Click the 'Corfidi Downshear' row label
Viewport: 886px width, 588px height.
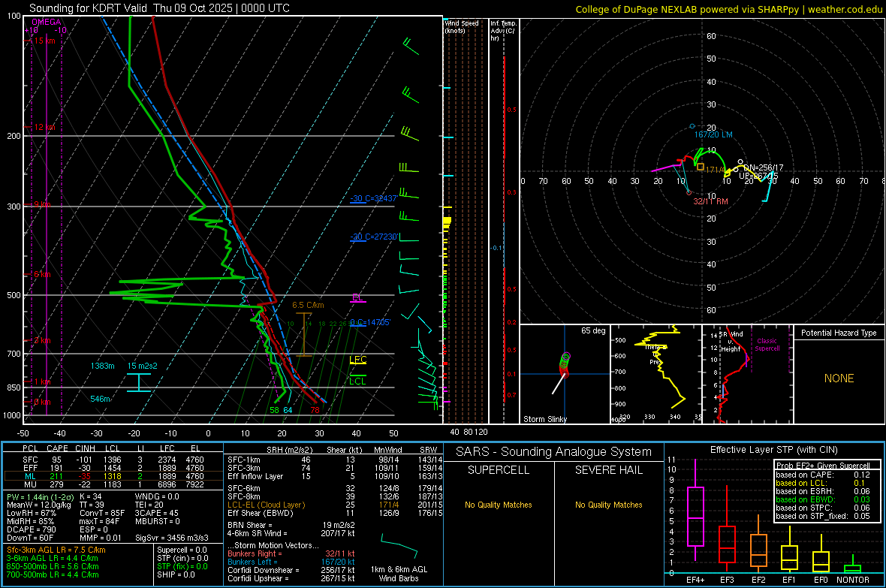(x=264, y=570)
